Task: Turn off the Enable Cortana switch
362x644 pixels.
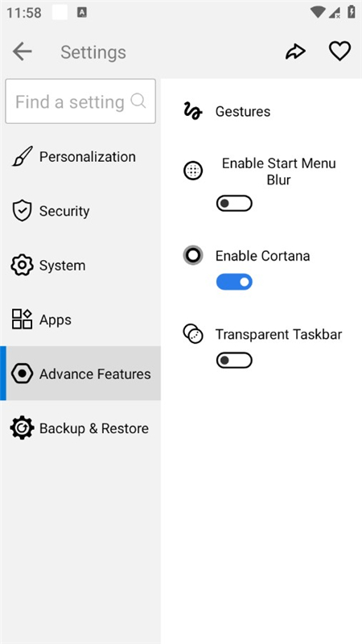Action: point(234,282)
